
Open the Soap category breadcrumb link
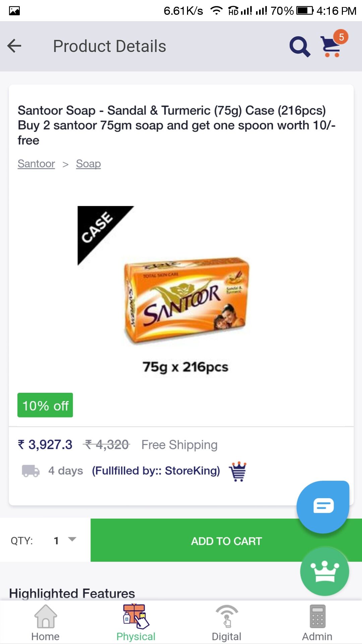click(88, 164)
